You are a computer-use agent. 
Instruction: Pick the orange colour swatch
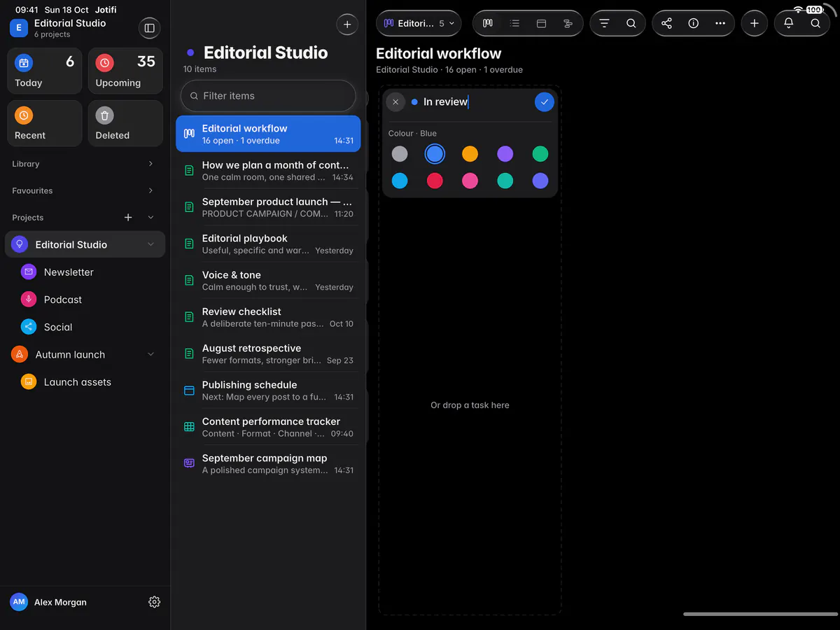pyautogui.click(x=470, y=154)
